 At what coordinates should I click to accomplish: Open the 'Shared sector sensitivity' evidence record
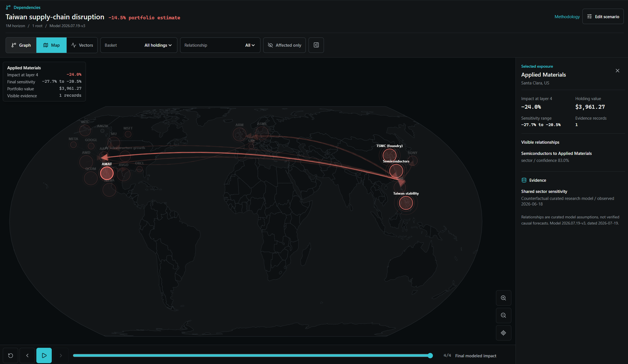544,192
